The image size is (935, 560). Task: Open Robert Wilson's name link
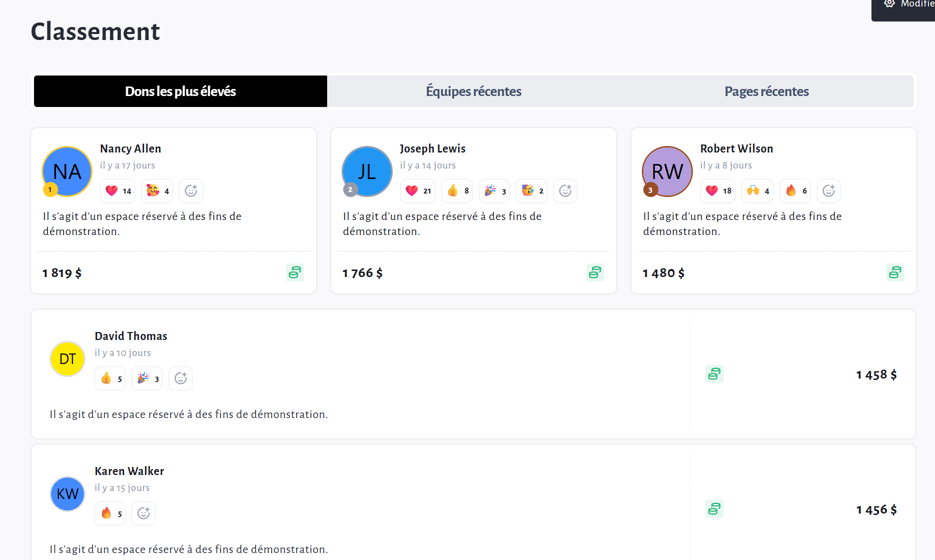pos(737,148)
